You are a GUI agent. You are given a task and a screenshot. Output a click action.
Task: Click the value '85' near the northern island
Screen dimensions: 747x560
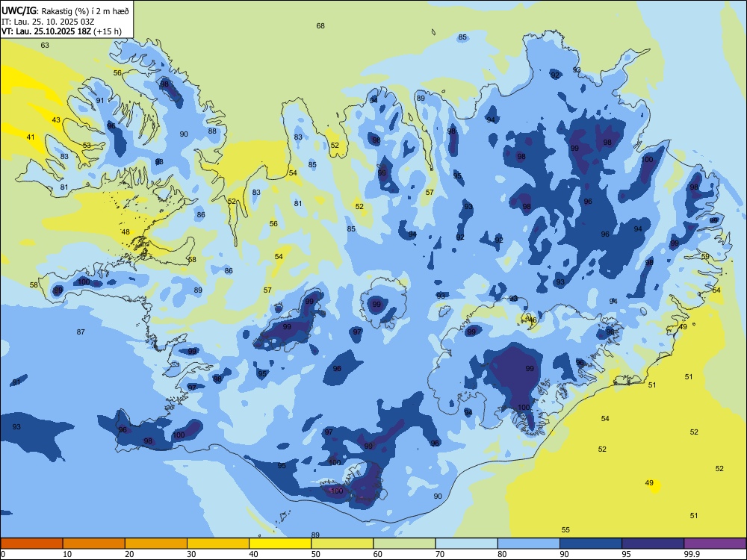[x=462, y=37]
